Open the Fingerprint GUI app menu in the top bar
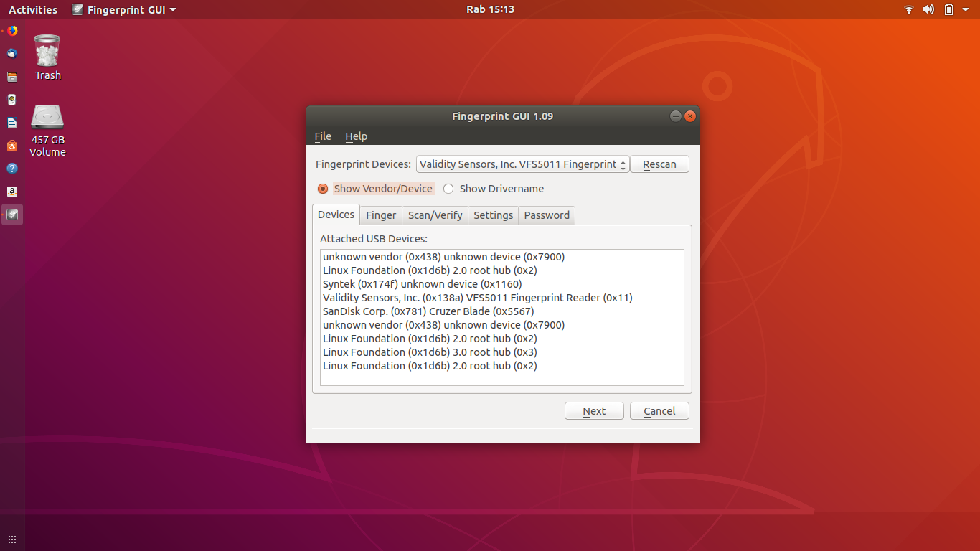This screenshot has height=551, width=980. [124, 9]
